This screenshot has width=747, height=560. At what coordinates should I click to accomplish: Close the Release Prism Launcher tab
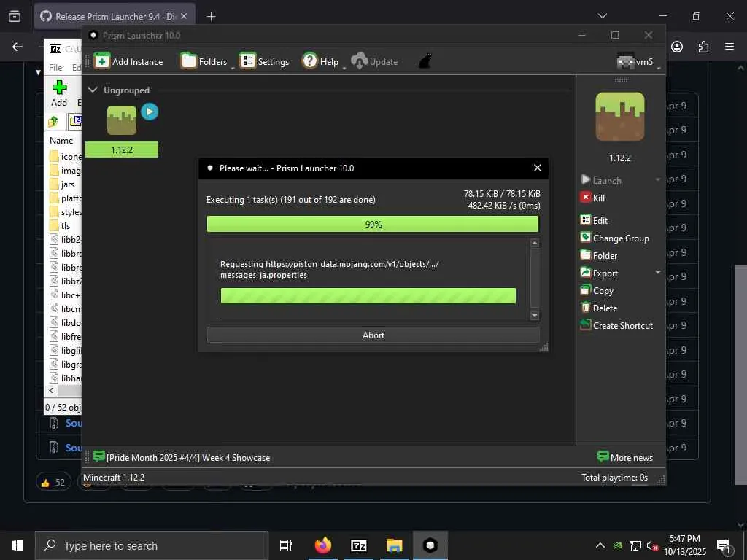184,16
